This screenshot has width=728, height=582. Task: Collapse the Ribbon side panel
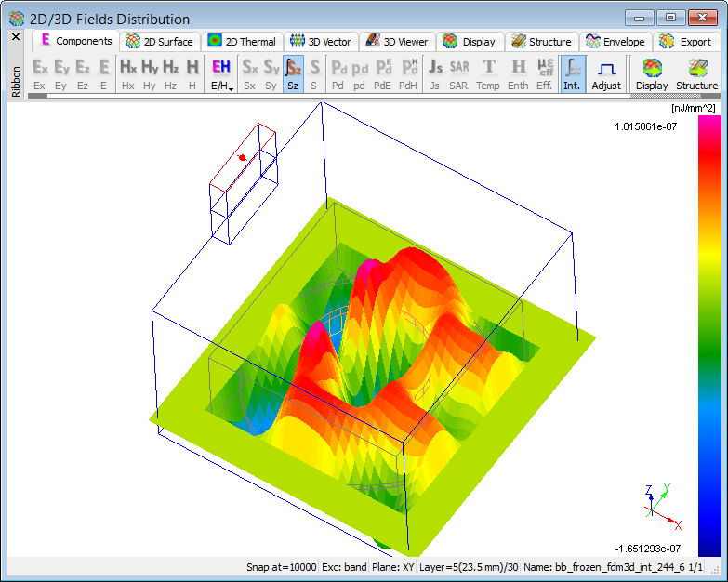tap(15, 37)
